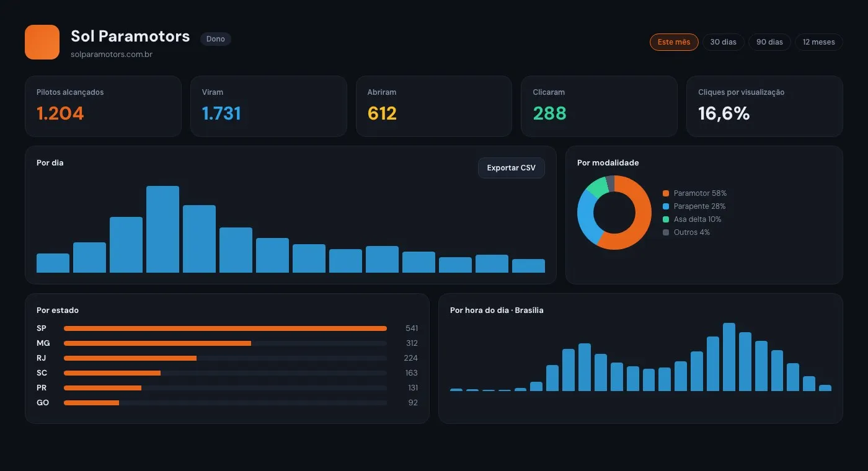Viewport: 868px width, 471px height.
Task: Click the Sol Paramotors title
Action: pos(130,36)
